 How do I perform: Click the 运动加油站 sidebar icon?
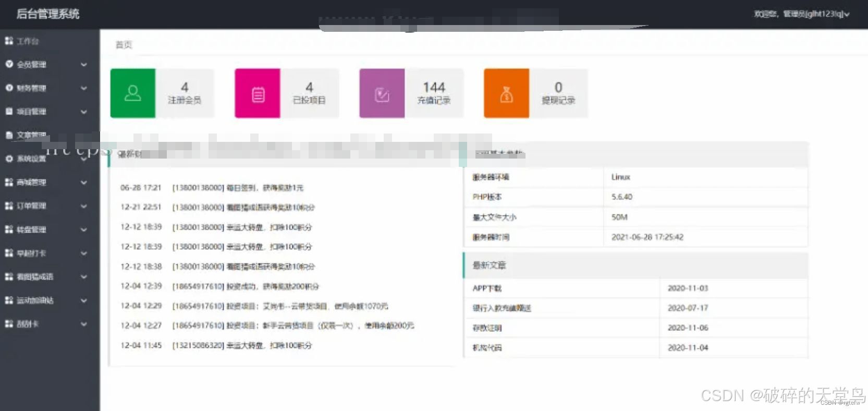tap(9, 300)
